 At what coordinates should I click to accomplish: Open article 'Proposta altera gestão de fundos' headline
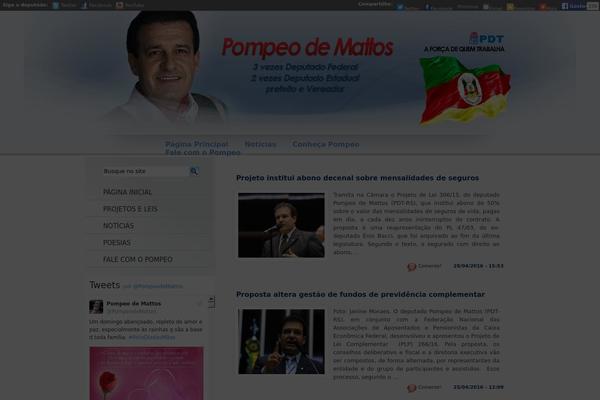360,294
